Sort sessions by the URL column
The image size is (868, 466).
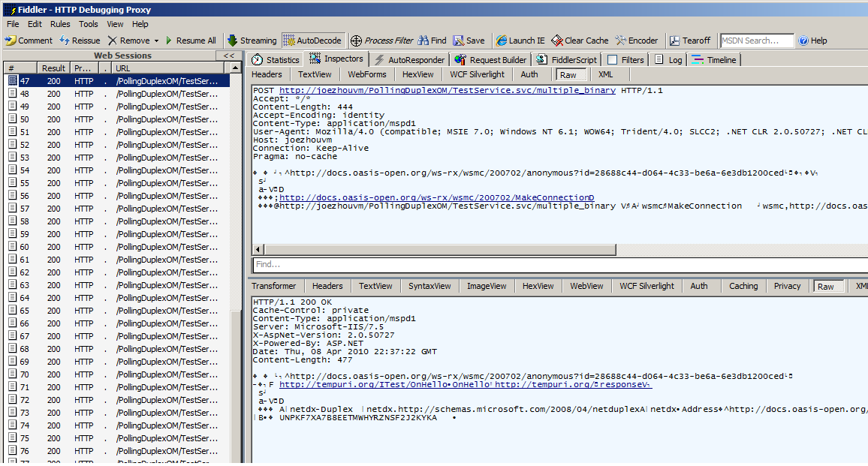click(167, 68)
